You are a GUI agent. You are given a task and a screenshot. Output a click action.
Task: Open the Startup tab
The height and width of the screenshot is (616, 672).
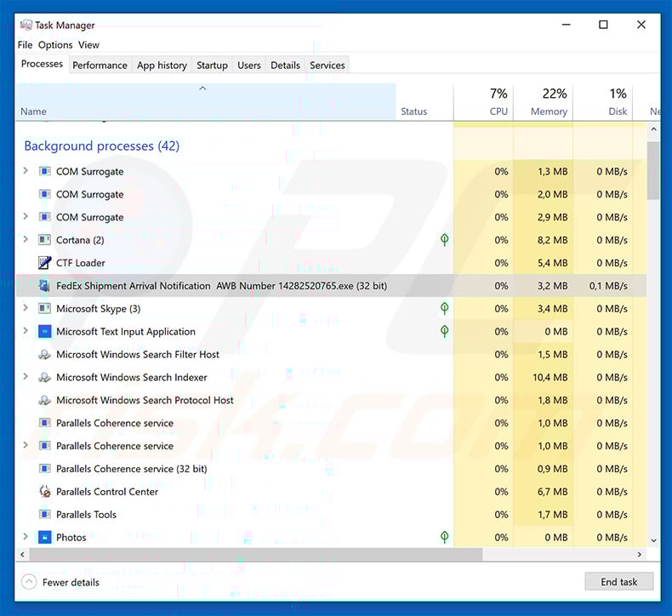coord(212,66)
